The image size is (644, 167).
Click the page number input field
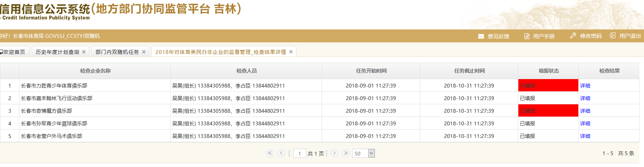click(x=299, y=154)
